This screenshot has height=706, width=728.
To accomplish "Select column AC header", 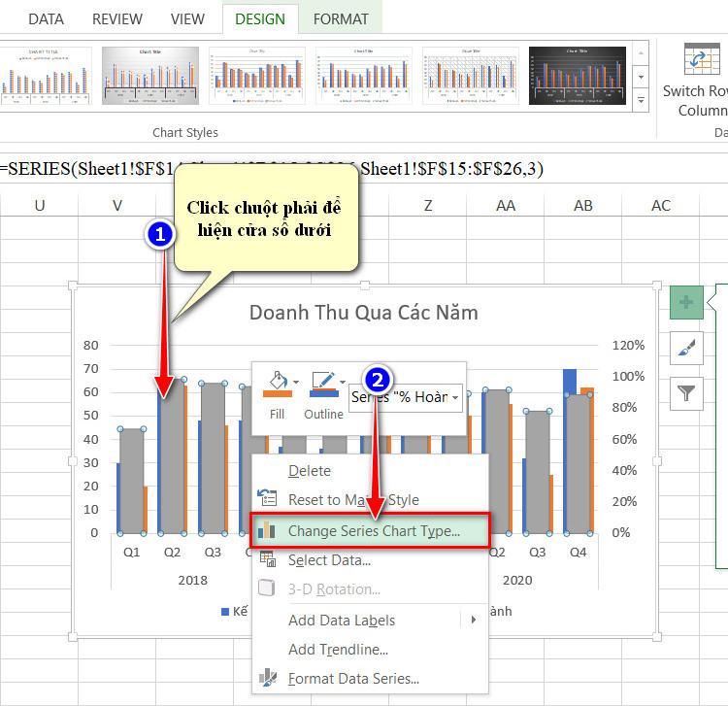I will point(661,205).
